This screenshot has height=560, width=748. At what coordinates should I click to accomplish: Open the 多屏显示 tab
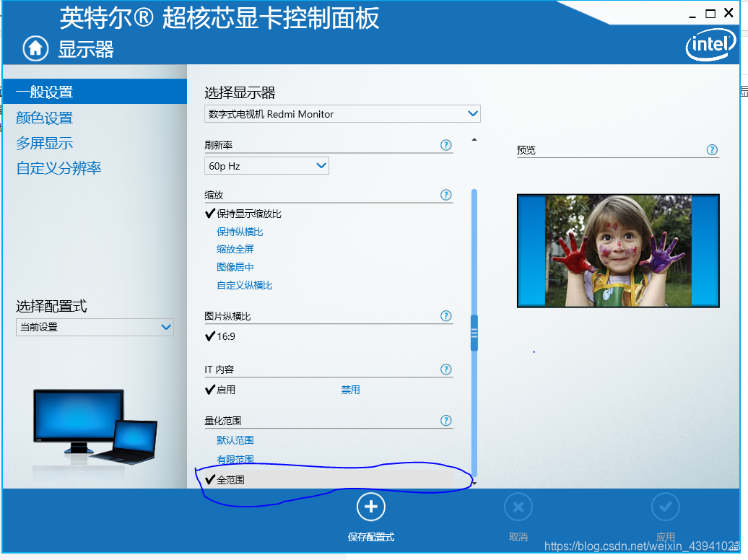point(44,143)
